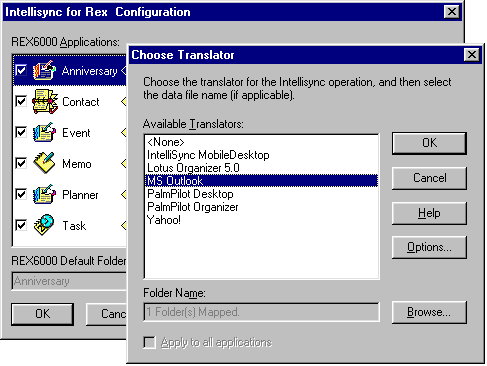Select PalmPilot Desktop translator

click(261, 194)
